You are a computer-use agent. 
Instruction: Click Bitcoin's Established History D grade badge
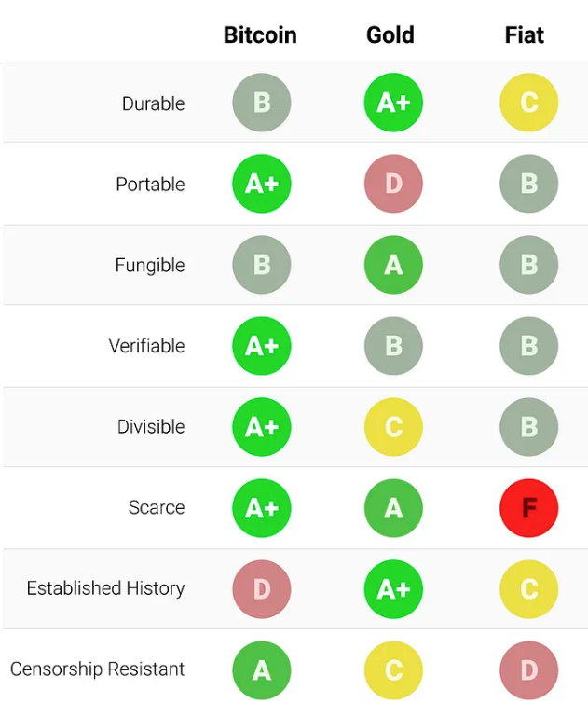[x=262, y=589]
